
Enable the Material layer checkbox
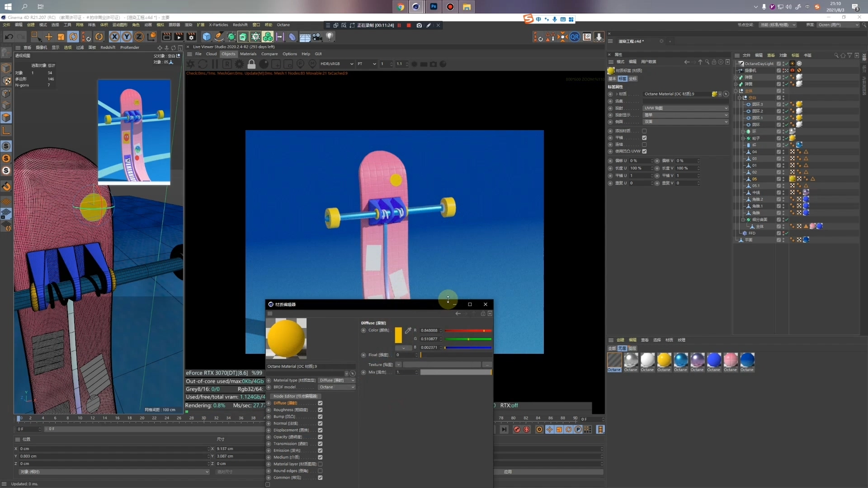[320, 464]
